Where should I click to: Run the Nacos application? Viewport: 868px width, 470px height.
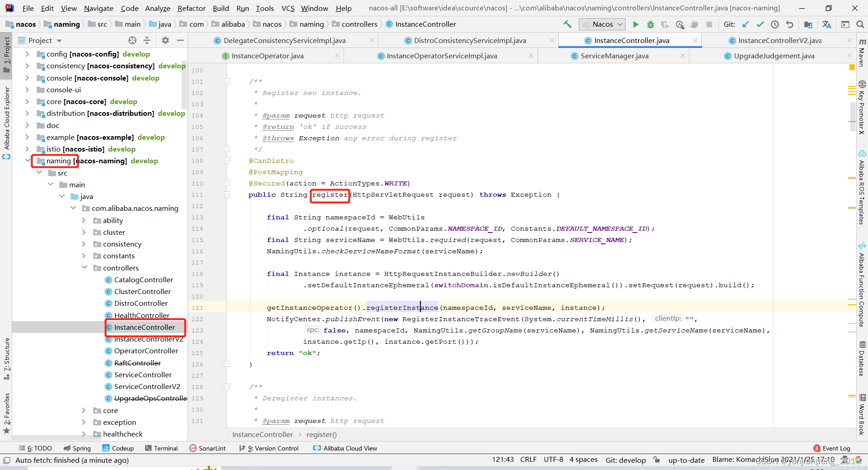click(636, 24)
